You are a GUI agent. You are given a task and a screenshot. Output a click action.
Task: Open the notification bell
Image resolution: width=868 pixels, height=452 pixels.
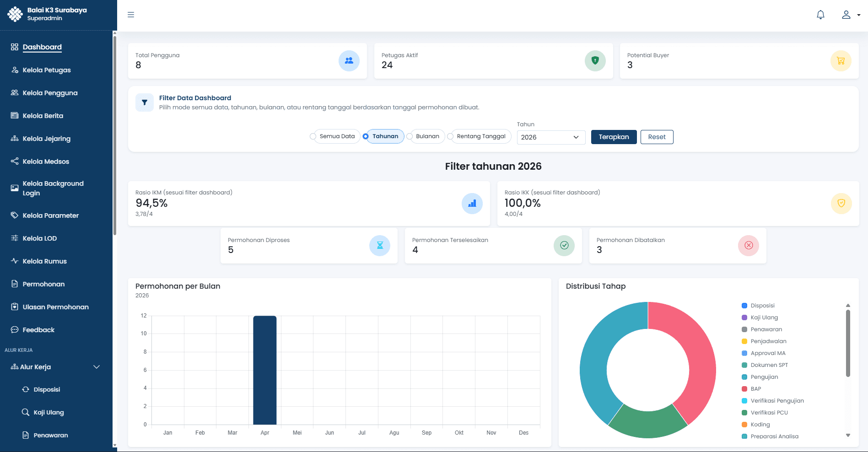tap(820, 15)
